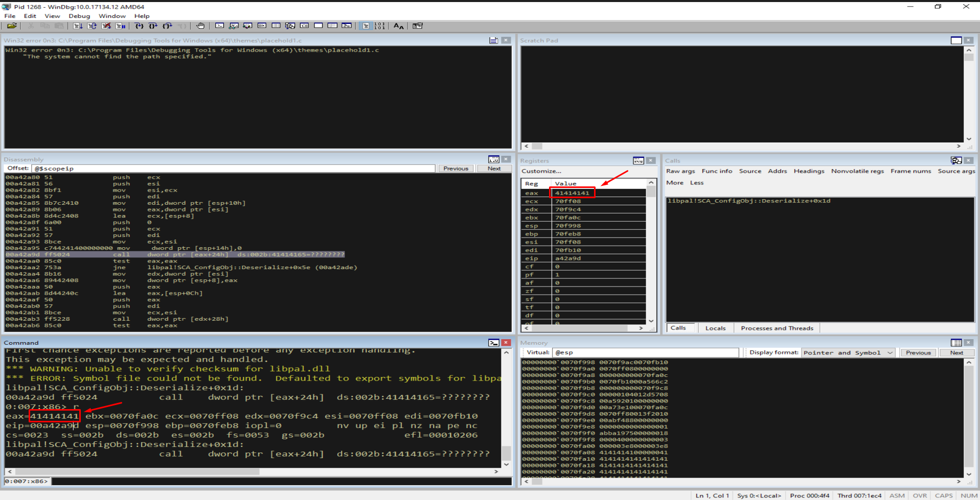This screenshot has height=500, width=980.
Task: Click the Command panel's title bar icon
Action: [x=493, y=343]
